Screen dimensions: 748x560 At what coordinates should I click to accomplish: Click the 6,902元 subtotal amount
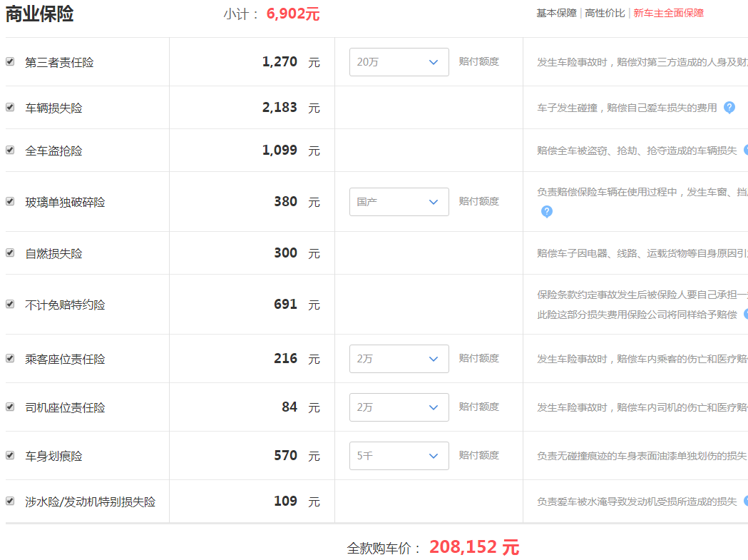pyautogui.click(x=293, y=14)
